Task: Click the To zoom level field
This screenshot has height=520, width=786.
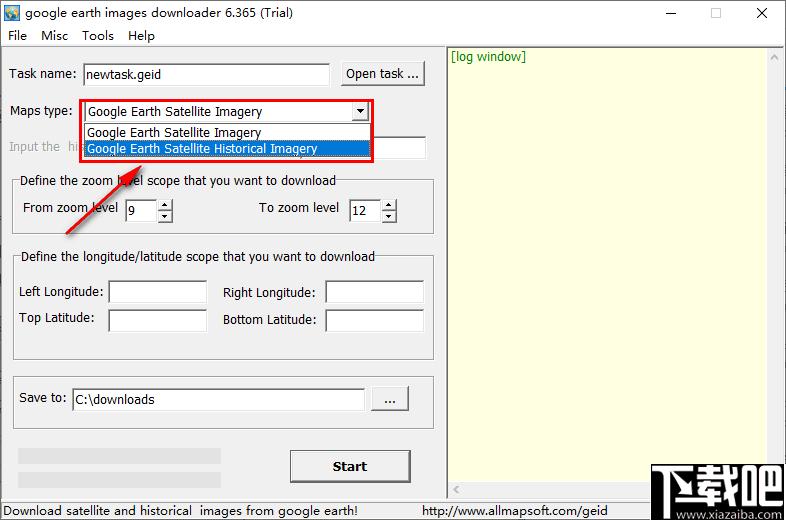Action: pyautogui.click(x=365, y=210)
